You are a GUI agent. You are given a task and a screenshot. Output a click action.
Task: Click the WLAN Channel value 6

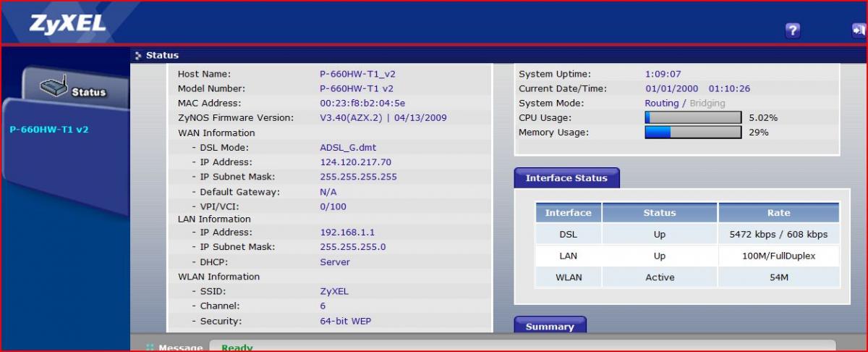pos(323,306)
